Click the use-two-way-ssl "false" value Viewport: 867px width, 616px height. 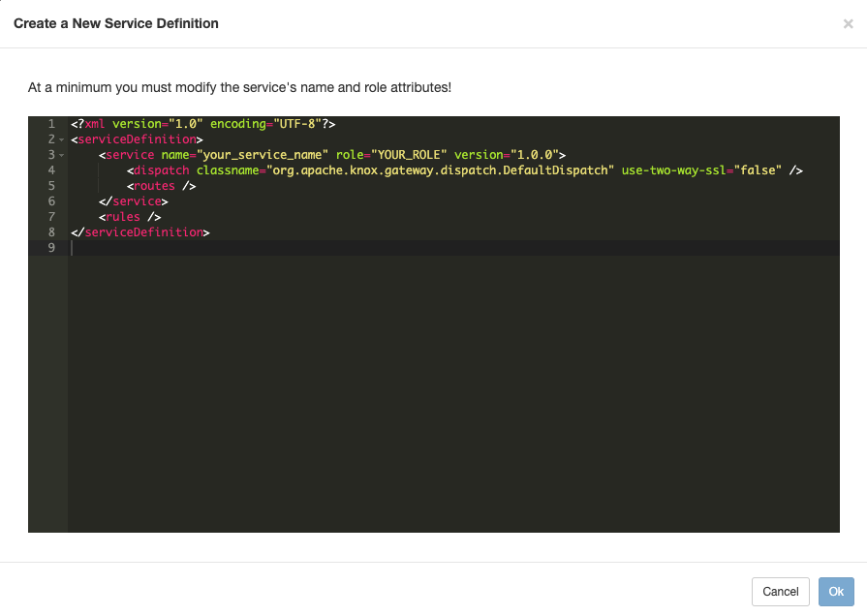click(758, 170)
